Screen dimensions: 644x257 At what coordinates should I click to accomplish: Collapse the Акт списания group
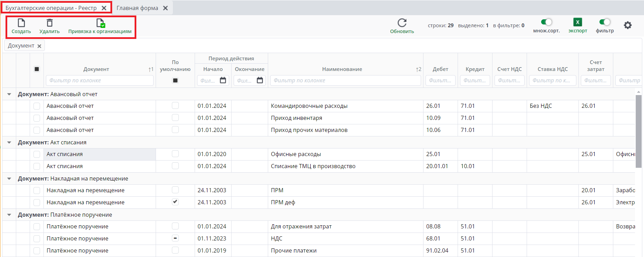(x=9, y=143)
